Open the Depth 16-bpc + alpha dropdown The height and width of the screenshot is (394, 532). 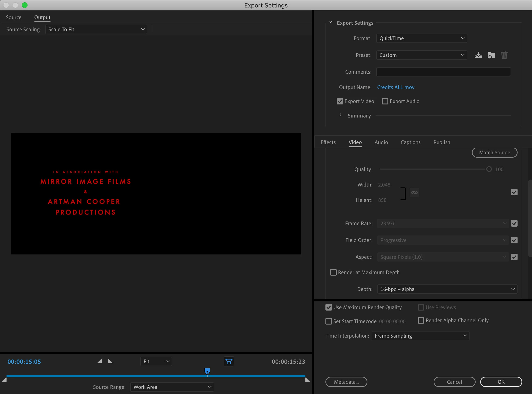[x=447, y=289]
